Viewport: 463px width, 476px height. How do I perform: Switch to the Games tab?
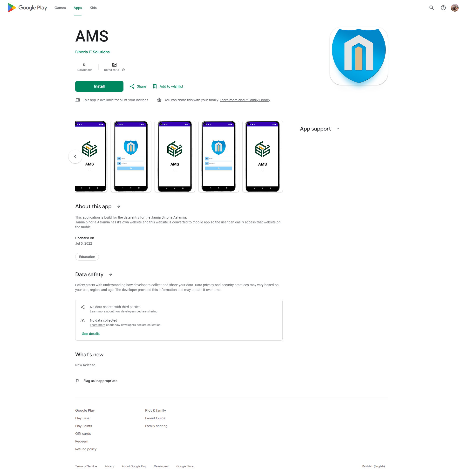[x=60, y=8]
